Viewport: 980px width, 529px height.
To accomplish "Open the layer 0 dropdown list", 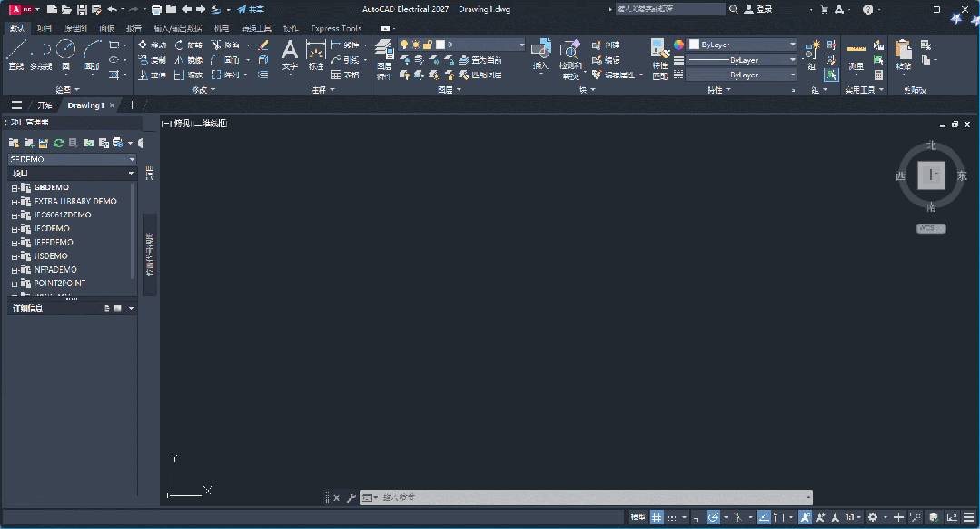I will point(462,45).
